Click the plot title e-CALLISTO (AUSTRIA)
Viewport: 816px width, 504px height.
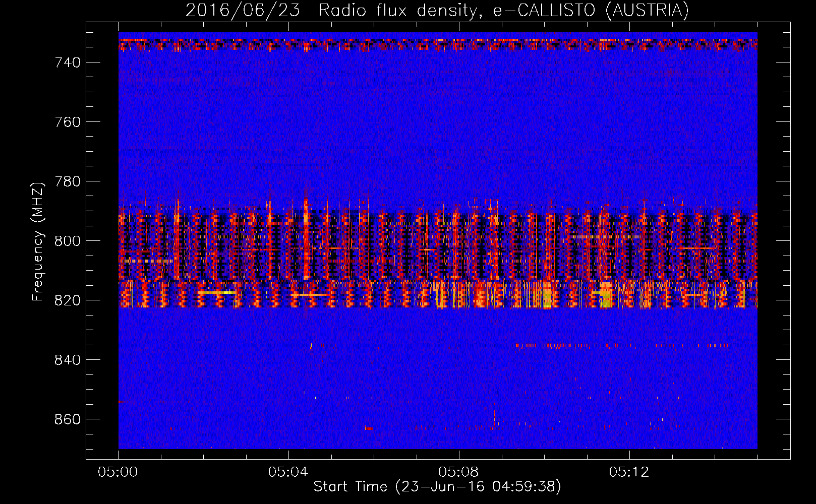[x=591, y=10]
